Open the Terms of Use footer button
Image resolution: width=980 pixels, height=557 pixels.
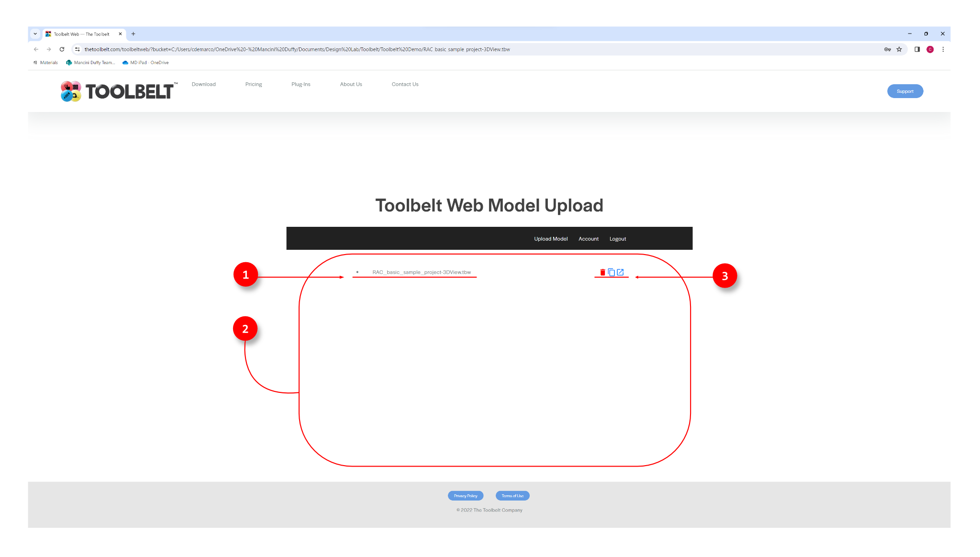click(x=512, y=496)
